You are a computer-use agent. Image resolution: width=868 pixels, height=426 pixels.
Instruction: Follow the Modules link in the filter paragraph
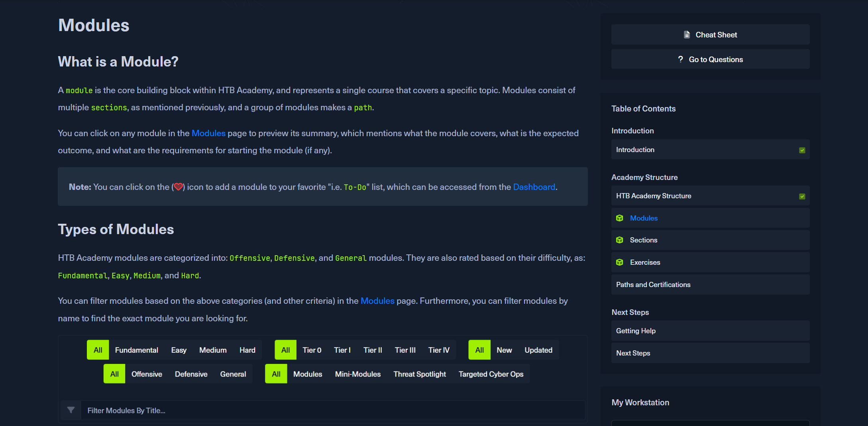(x=377, y=301)
